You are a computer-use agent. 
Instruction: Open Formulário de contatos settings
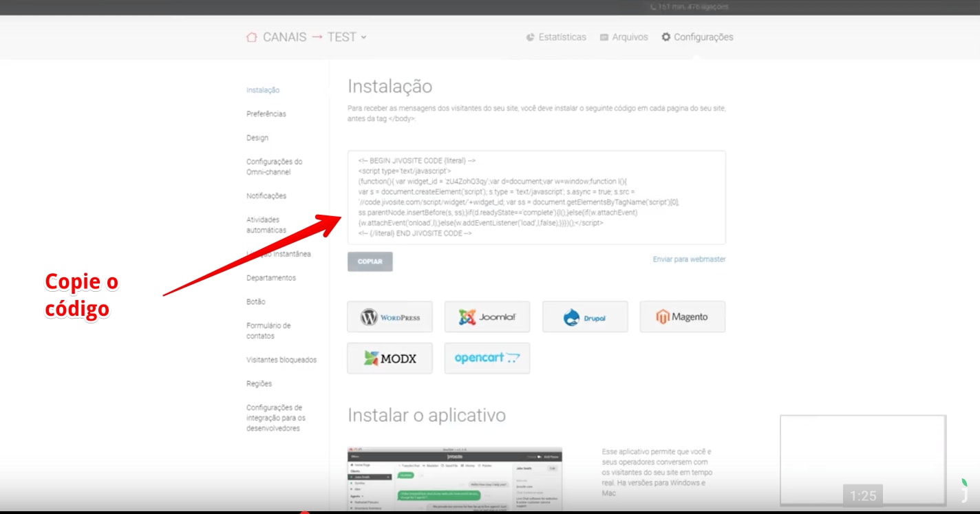tap(269, 331)
